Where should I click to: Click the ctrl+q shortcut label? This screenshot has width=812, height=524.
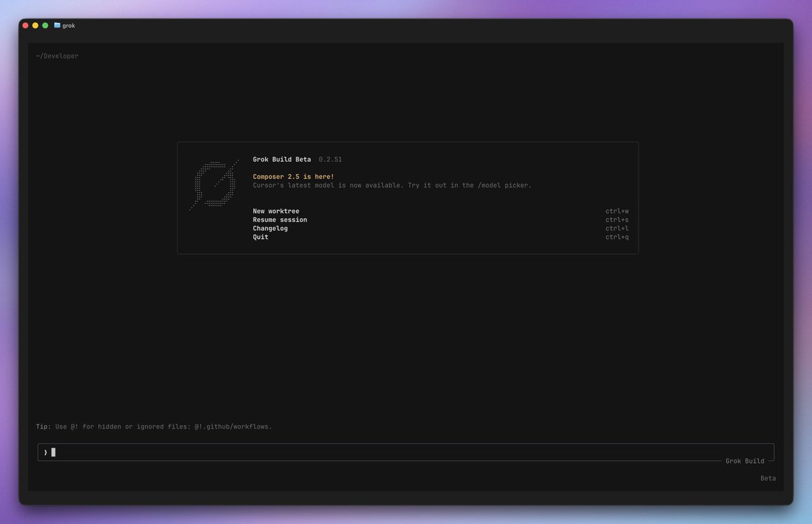coord(617,237)
